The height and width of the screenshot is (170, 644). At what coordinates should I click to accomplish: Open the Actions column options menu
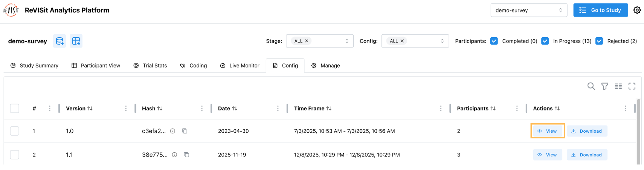tap(626, 109)
